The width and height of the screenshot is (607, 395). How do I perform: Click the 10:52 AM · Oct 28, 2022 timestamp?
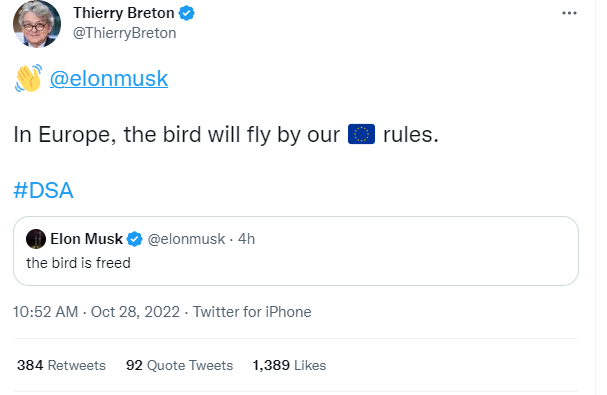click(x=96, y=312)
